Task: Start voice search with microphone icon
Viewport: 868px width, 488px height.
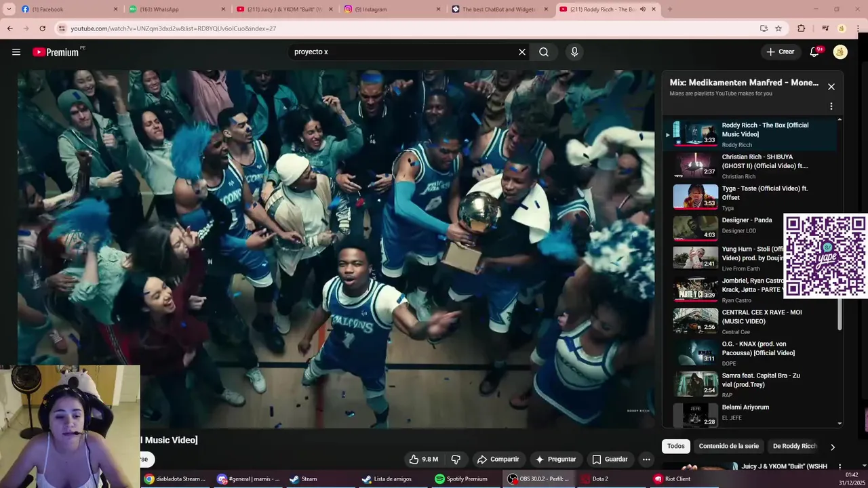Action: 574,52
